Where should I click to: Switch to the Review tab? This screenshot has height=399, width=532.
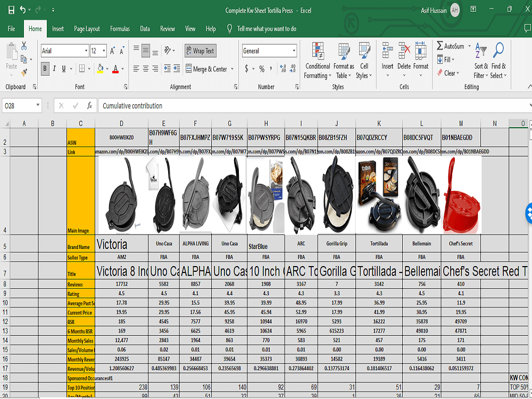coord(168,29)
